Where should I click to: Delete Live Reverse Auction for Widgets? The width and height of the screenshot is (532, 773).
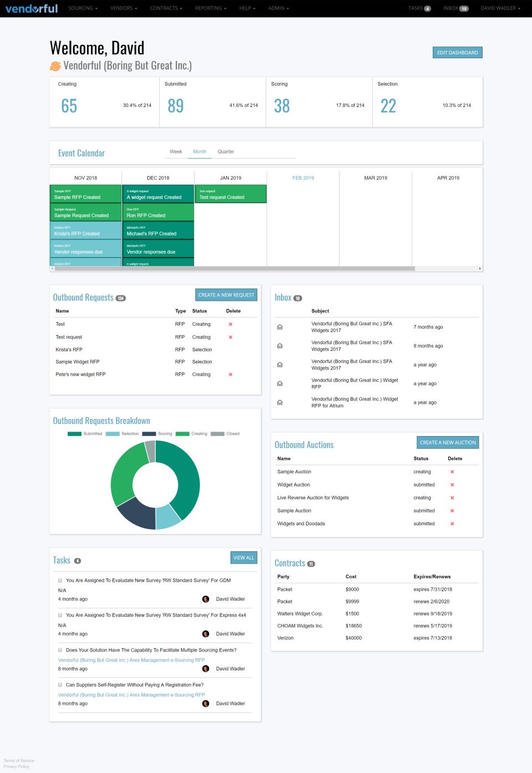coord(452,498)
